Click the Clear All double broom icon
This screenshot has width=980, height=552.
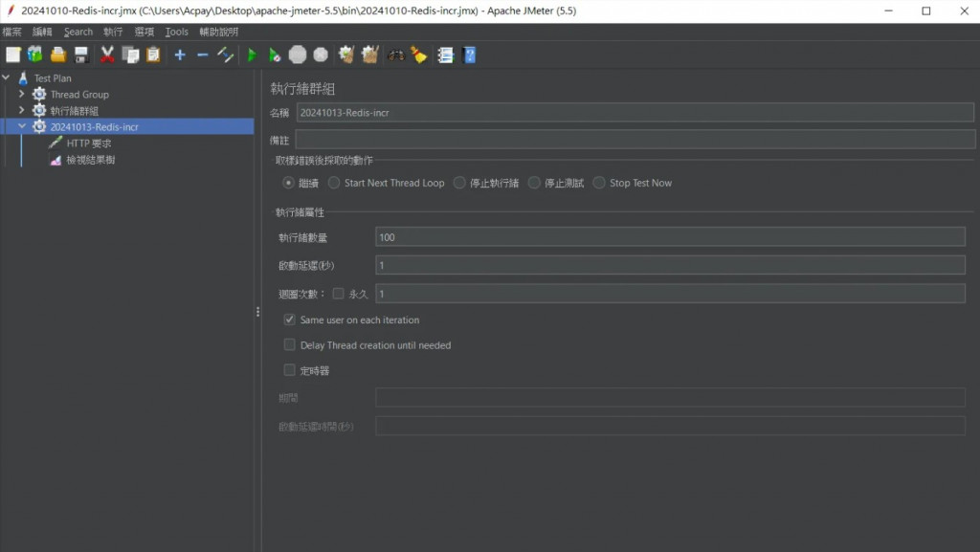tap(370, 55)
